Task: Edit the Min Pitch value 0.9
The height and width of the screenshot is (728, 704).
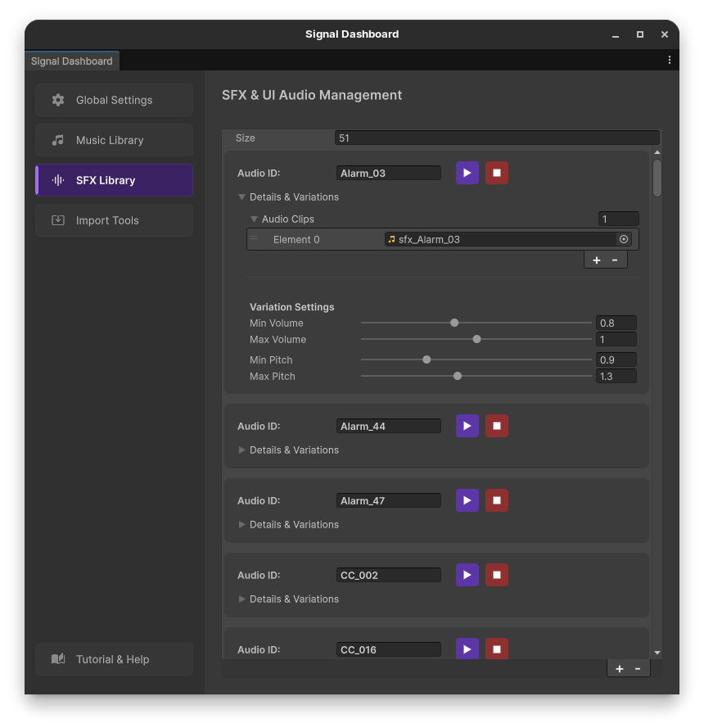Action: pos(616,359)
